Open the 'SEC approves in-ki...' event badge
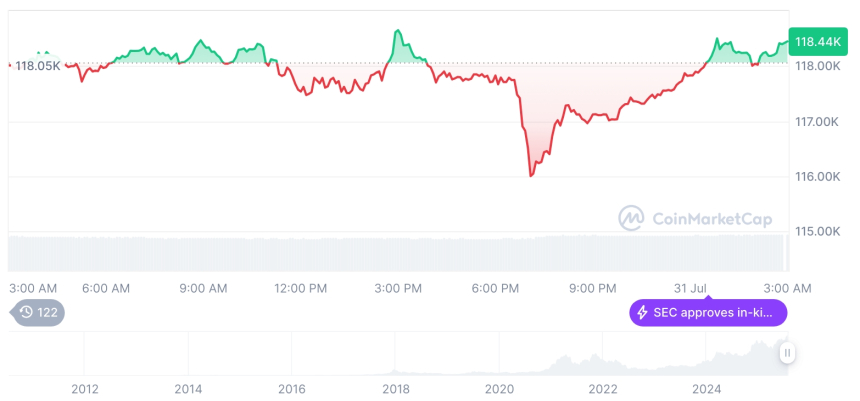Viewport: 860px width, 401px height. (x=708, y=313)
